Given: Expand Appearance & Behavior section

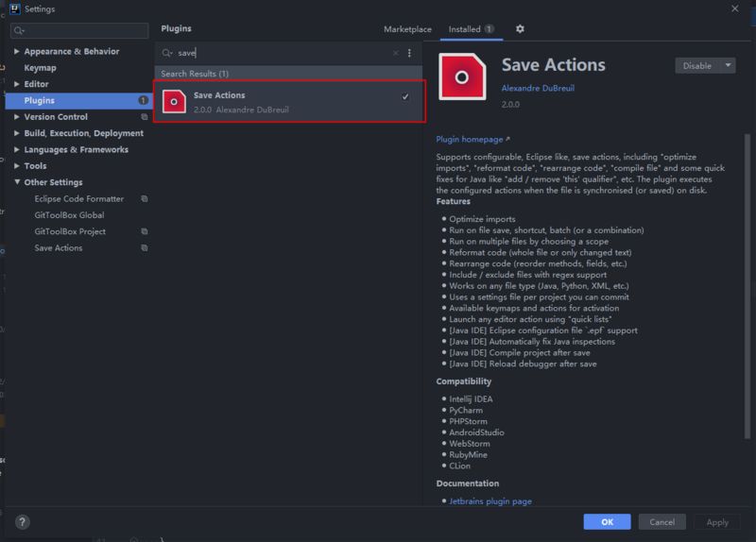Looking at the screenshot, I should tap(16, 51).
